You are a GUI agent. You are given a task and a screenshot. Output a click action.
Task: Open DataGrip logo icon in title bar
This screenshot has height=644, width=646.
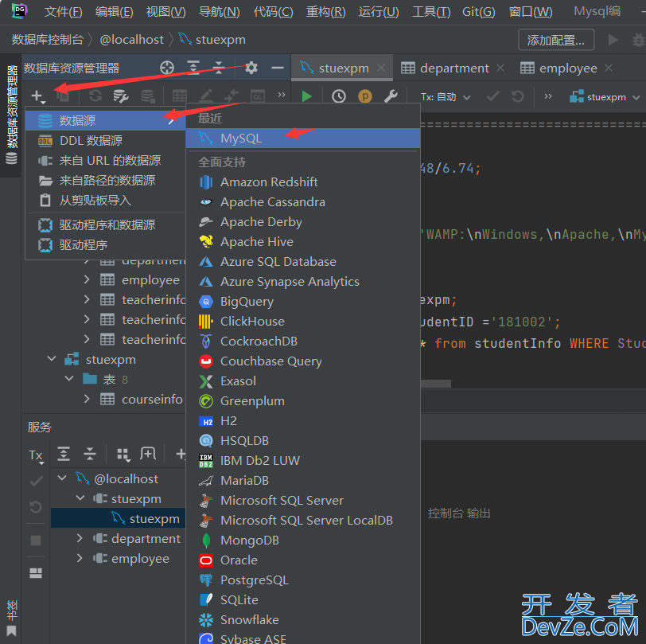19,10
